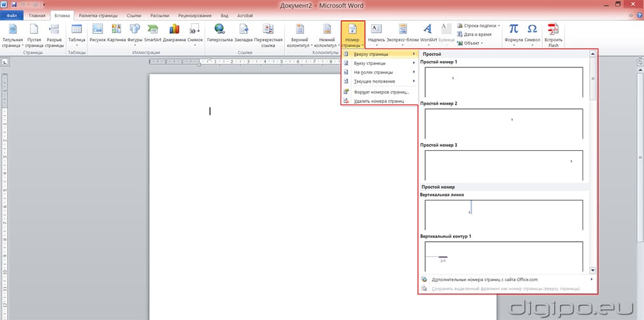
Task: Click the Рисунок picture icon
Action: pyautogui.click(x=97, y=33)
